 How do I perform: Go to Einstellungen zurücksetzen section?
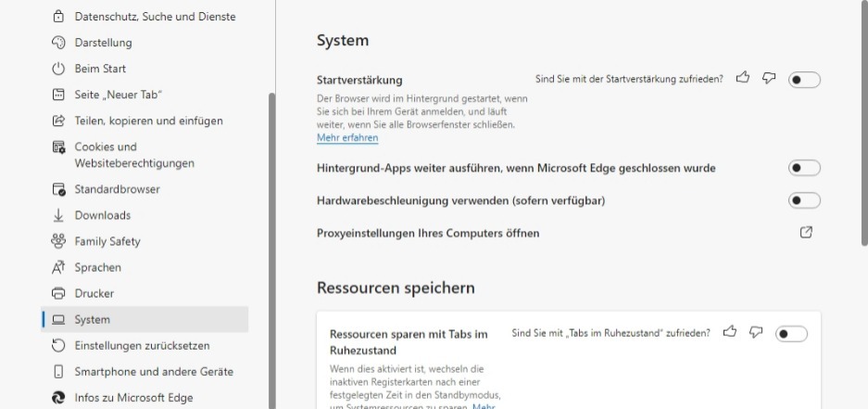click(142, 346)
